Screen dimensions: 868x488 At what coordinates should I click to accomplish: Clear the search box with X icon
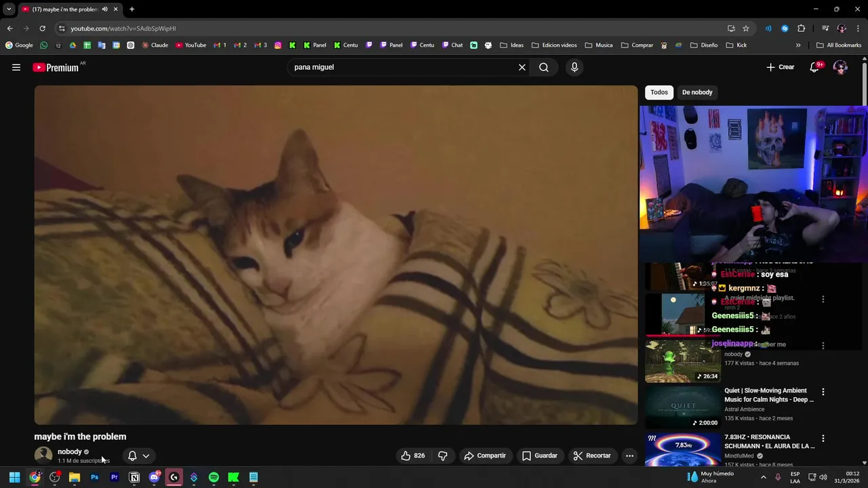click(x=522, y=67)
